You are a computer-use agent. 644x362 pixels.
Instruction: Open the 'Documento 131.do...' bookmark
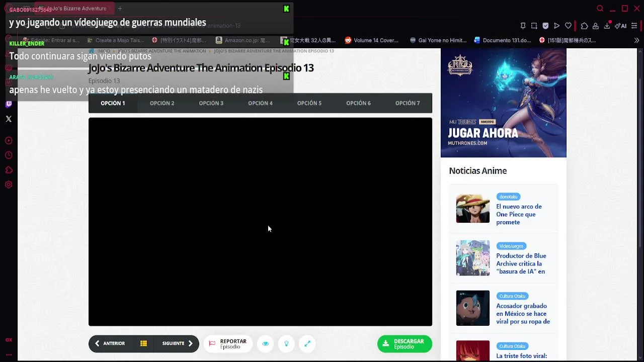pos(503,40)
